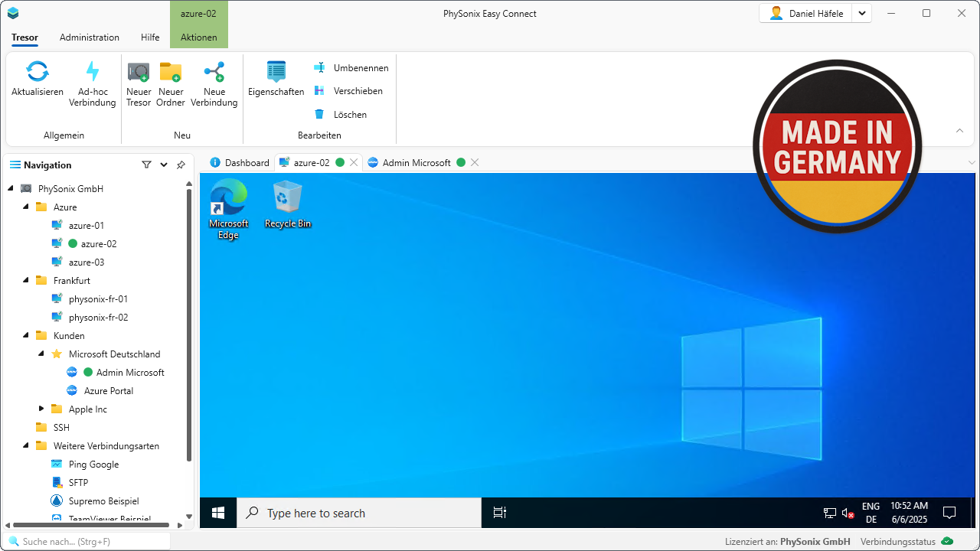Select azure-03 in the navigation tree

[86, 262]
